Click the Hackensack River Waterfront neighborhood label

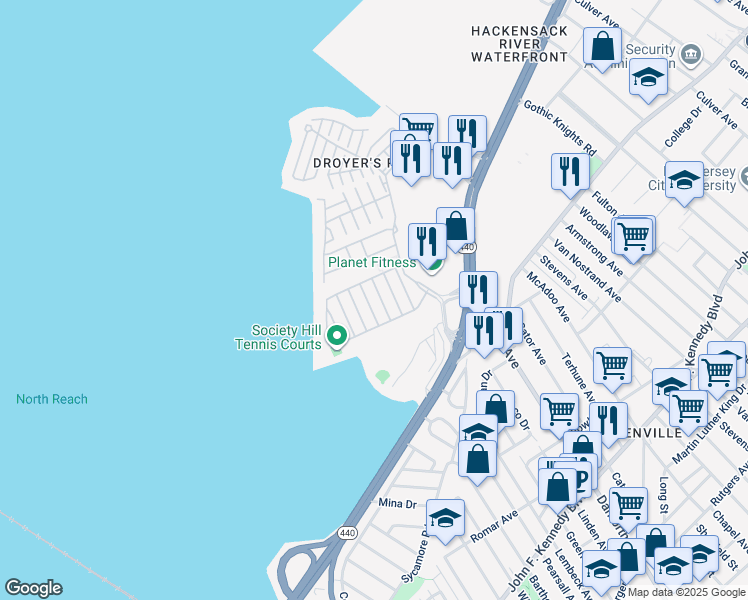point(519,44)
